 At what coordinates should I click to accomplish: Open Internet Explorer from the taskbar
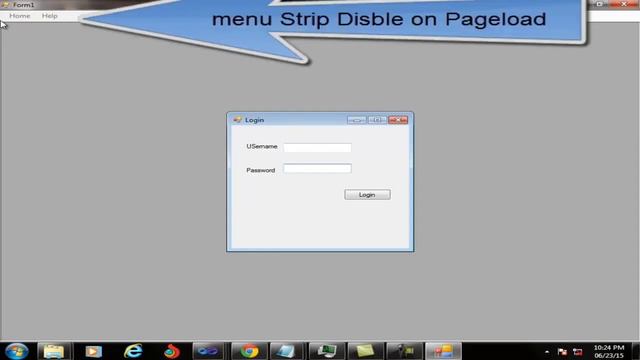pos(133,351)
